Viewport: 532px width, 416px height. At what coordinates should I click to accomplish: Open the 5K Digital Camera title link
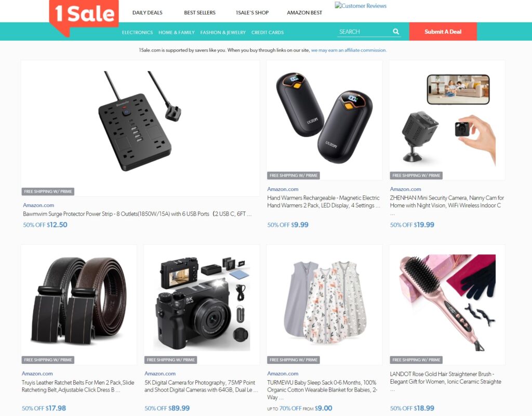coord(201,386)
